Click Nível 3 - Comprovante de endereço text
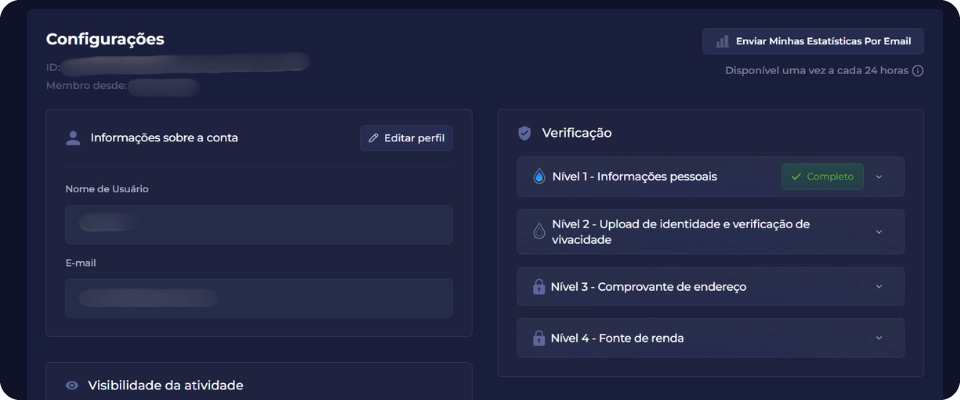Viewport: 960px width, 400px height. [648, 287]
